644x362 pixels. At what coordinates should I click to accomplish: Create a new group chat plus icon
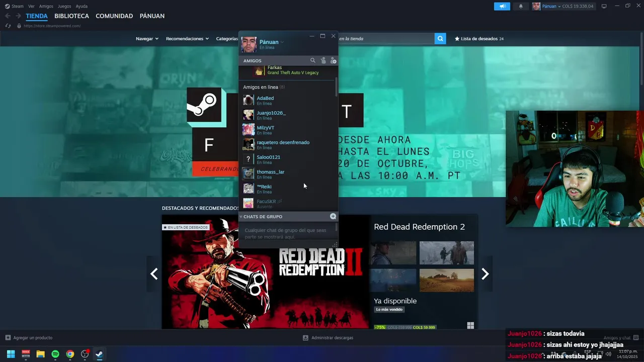pos(333,216)
